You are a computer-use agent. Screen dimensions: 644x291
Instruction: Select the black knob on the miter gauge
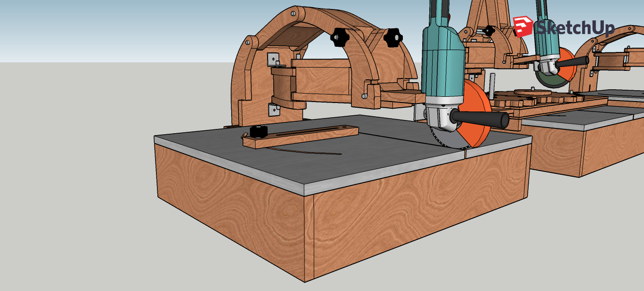coord(258,131)
